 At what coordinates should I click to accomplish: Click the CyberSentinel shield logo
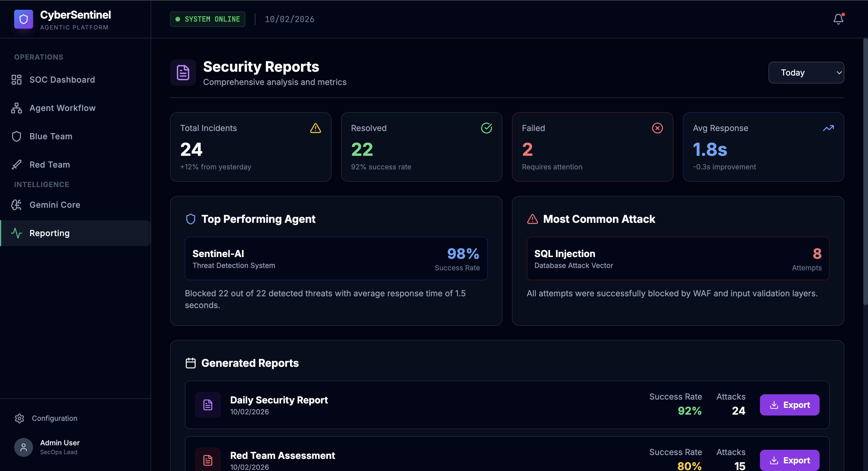coord(23,19)
